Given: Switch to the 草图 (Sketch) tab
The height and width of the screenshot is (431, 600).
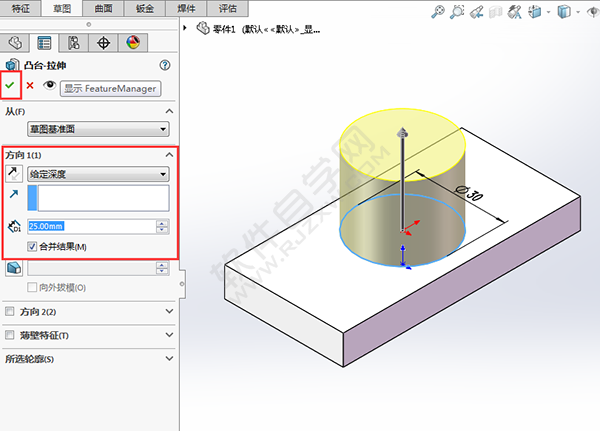Looking at the screenshot, I should [x=62, y=8].
